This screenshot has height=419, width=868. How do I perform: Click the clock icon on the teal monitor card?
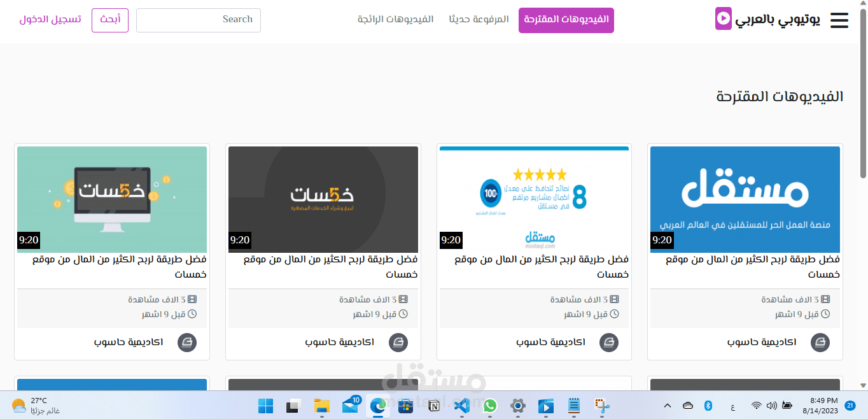click(192, 314)
